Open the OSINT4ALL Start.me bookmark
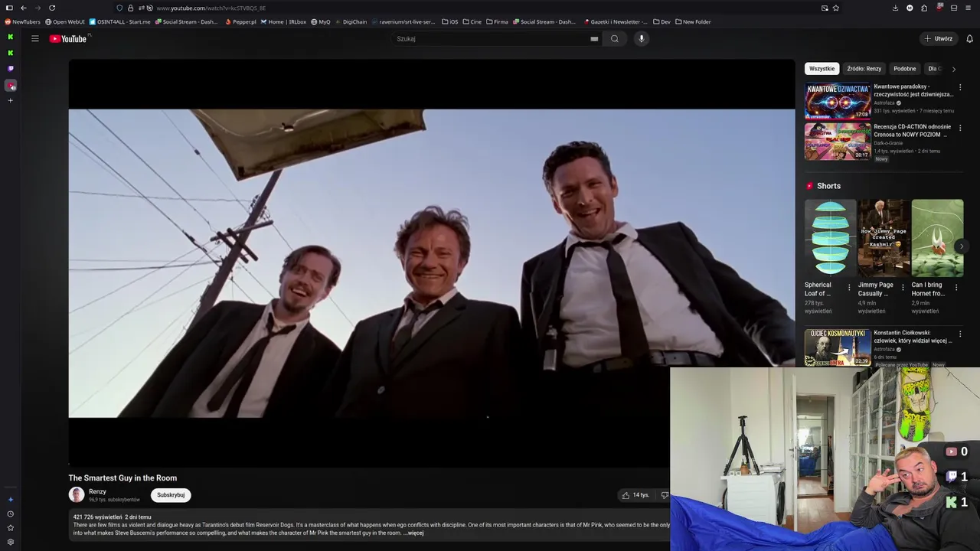The width and height of the screenshot is (980, 551). tap(120, 21)
